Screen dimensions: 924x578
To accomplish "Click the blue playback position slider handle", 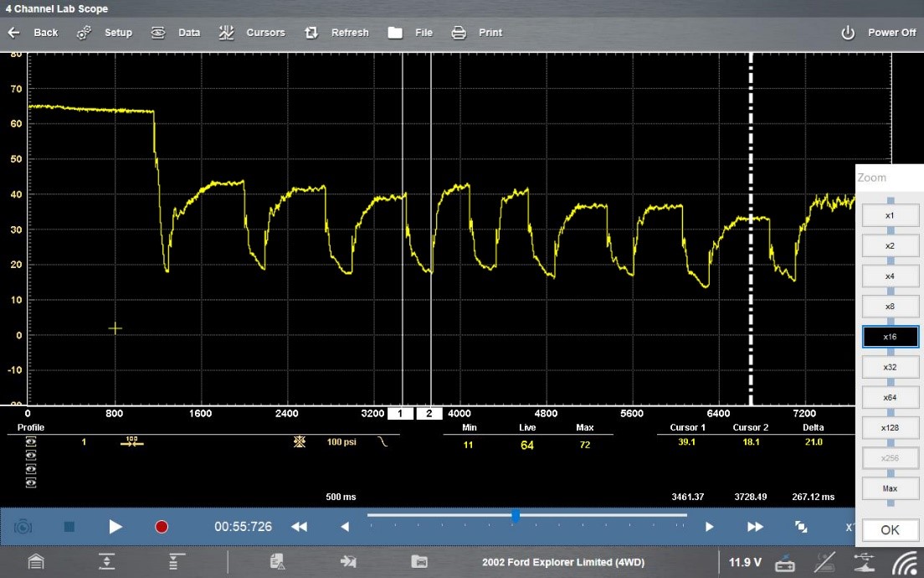I will (516, 516).
